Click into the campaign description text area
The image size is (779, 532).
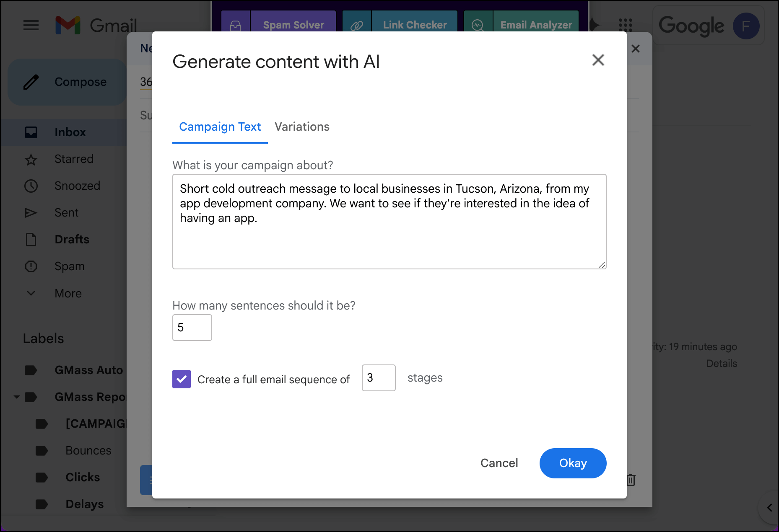389,221
